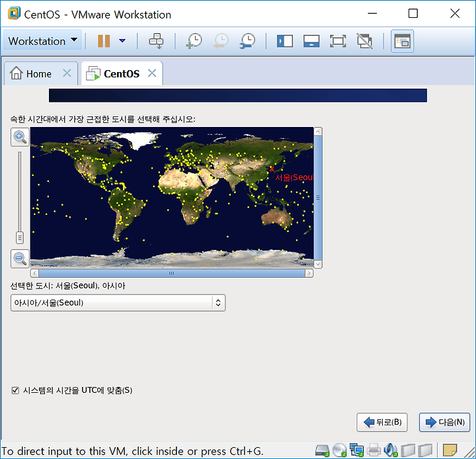Zoom in on the timezone map
The height and width of the screenshot is (459, 476).
pos(20,137)
